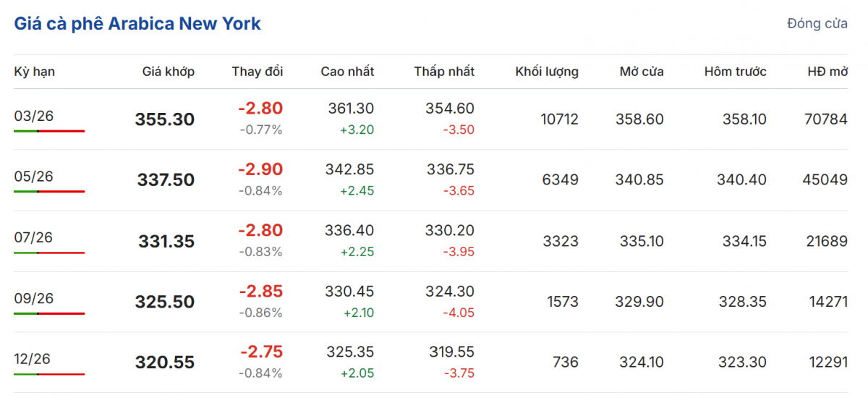Select the 'Kỳ hạn' column header
Image resolution: width=868 pixels, height=398 pixels.
click(x=34, y=72)
